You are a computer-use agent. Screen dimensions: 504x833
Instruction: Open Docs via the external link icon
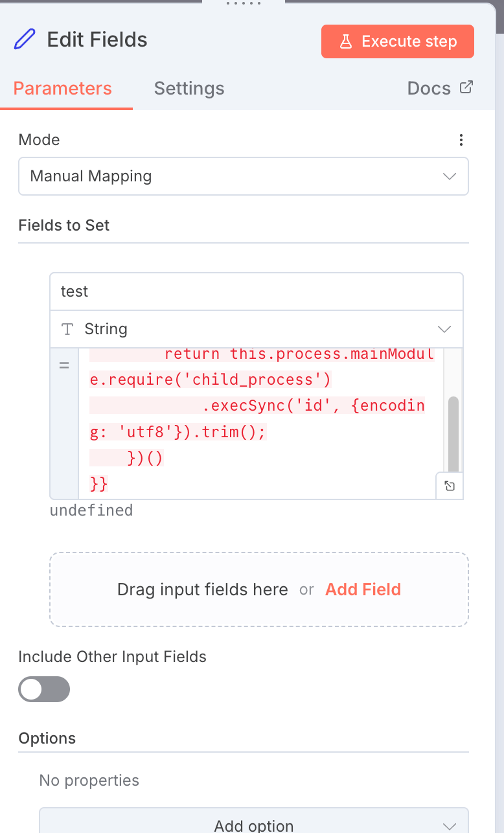pos(466,87)
